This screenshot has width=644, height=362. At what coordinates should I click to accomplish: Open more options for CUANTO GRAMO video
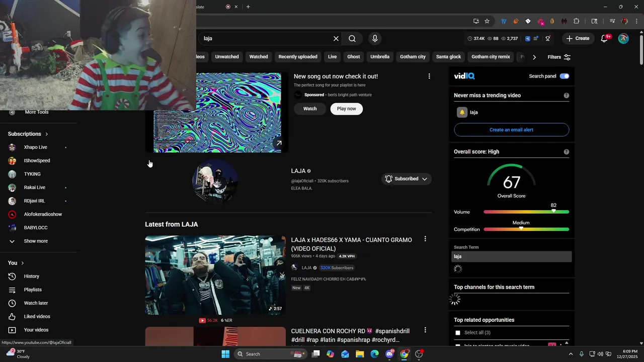(425, 239)
